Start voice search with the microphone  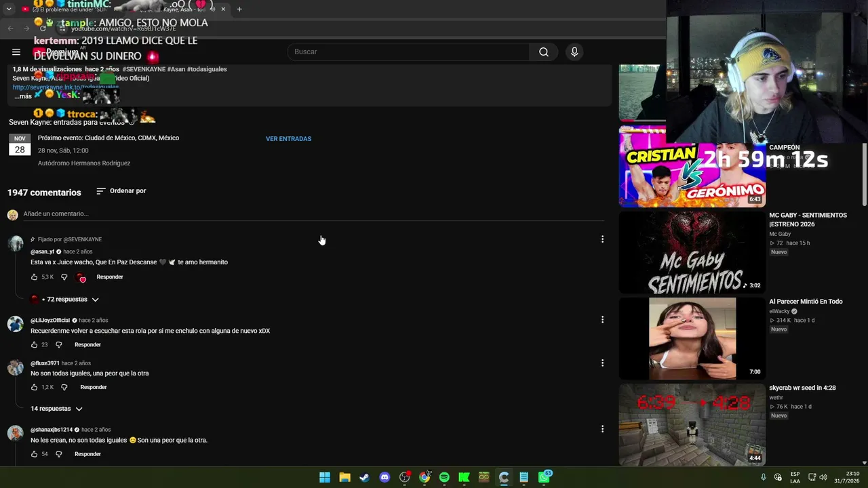[574, 52]
